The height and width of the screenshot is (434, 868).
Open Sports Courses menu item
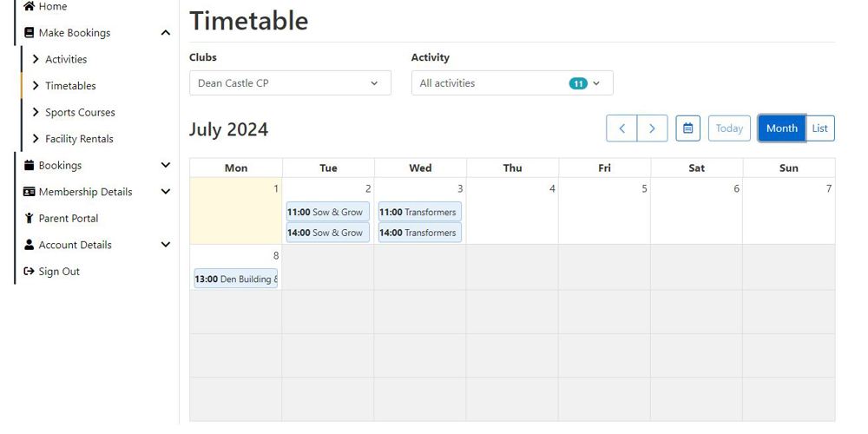point(80,112)
